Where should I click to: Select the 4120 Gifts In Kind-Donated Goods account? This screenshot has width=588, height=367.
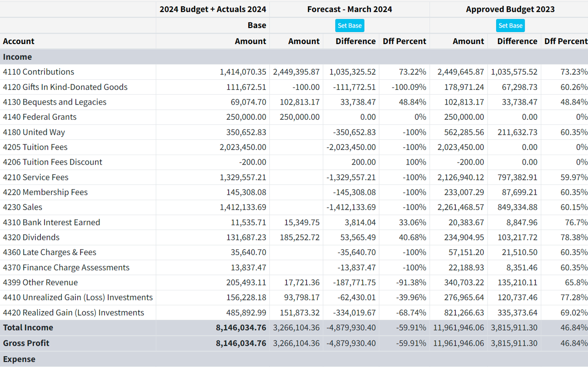click(65, 87)
